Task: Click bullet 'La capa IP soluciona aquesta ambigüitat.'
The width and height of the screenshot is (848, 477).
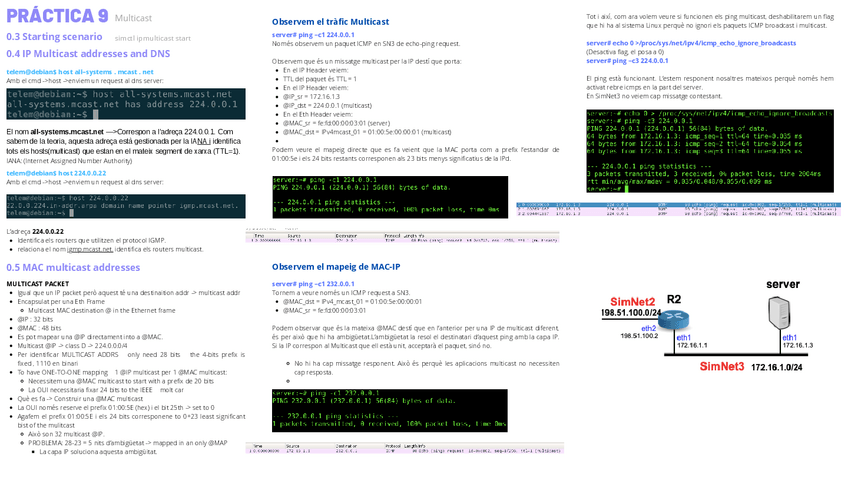Action: (98, 452)
